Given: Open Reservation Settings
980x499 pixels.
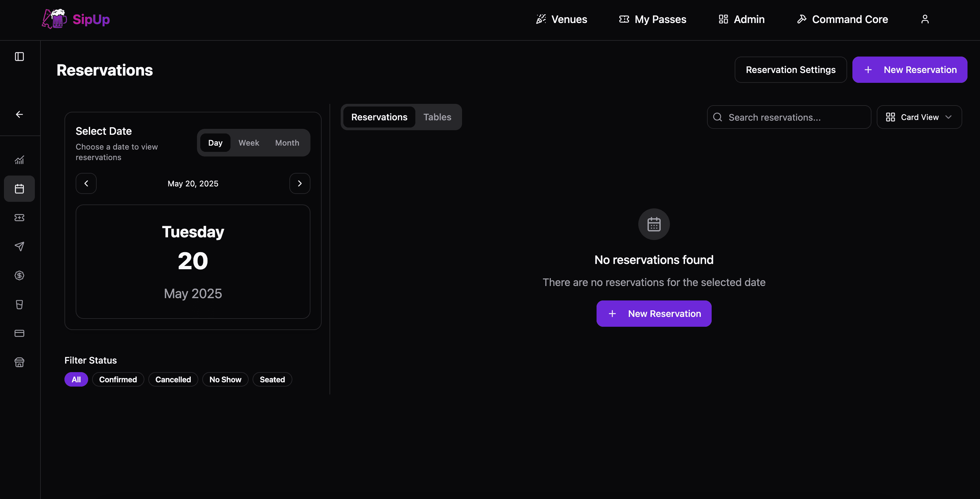Looking at the screenshot, I should click(x=790, y=70).
